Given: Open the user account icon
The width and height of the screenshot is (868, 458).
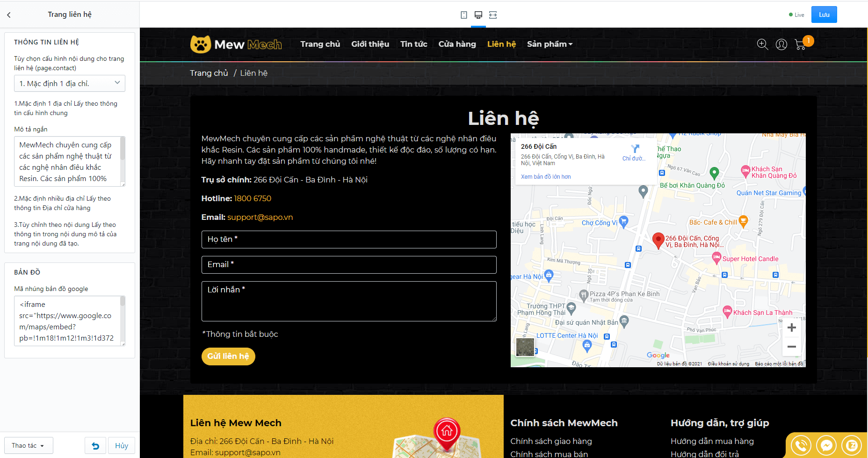Looking at the screenshot, I should (x=781, y=44).
